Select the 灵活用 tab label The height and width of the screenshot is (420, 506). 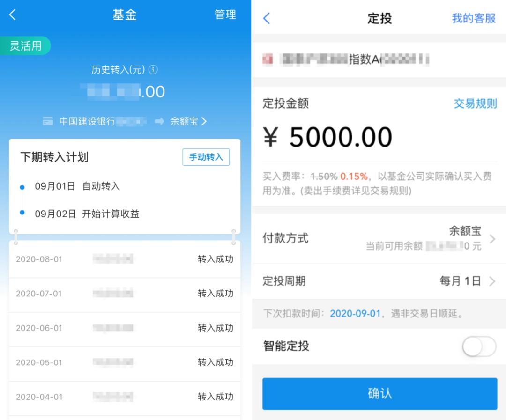point(25,45)
